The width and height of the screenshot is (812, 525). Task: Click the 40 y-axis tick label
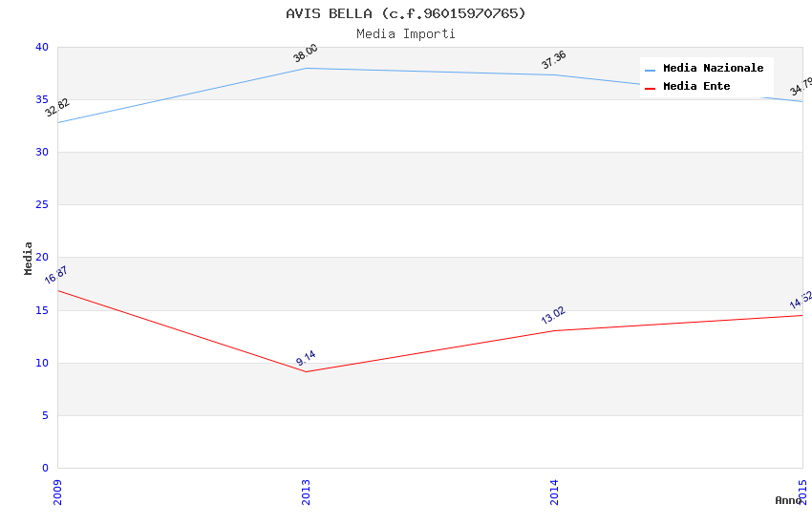tap(41, 48)
